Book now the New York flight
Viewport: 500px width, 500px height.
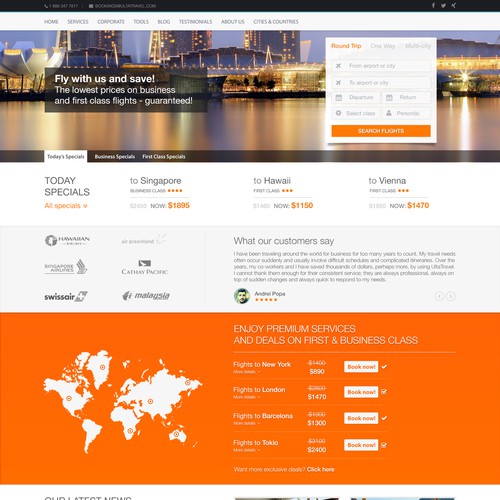[361, 367]
